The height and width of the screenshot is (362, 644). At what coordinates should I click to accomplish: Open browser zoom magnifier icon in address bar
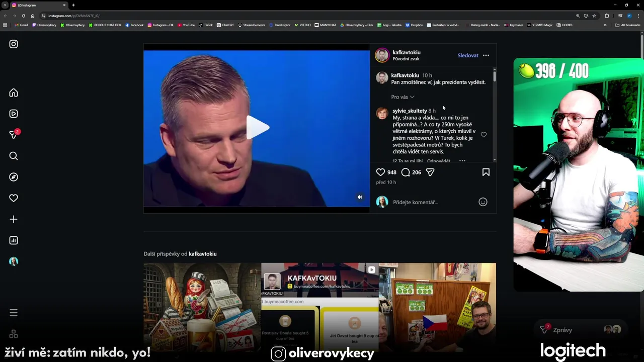[x=578, y=16]
